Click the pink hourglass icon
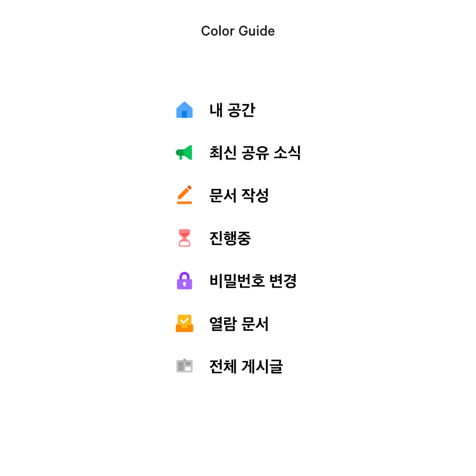This screenshot has width=476, height=476. [x=184, y=238]
